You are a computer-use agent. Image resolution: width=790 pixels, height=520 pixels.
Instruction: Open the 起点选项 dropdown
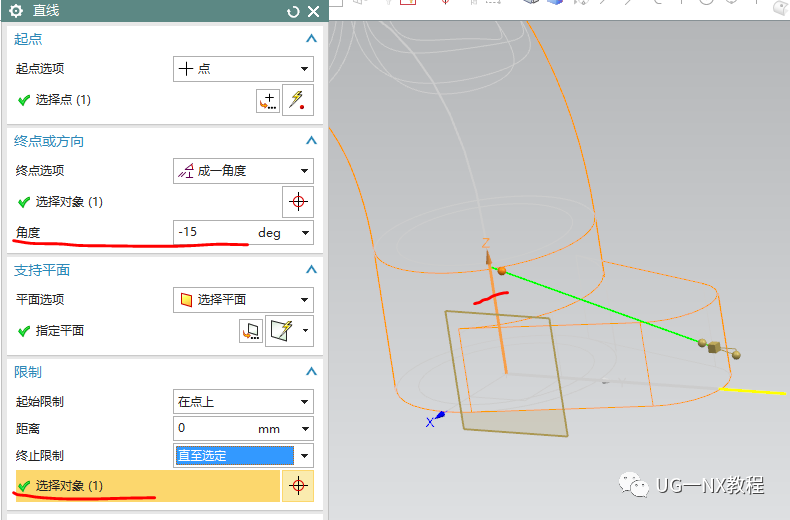[x=243, y=69]
